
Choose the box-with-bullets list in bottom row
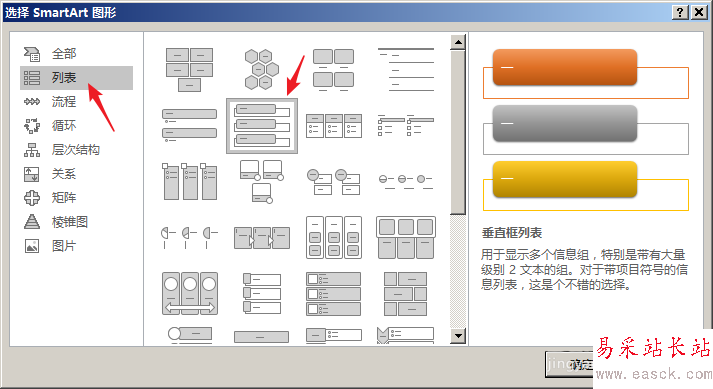(334, 336)
